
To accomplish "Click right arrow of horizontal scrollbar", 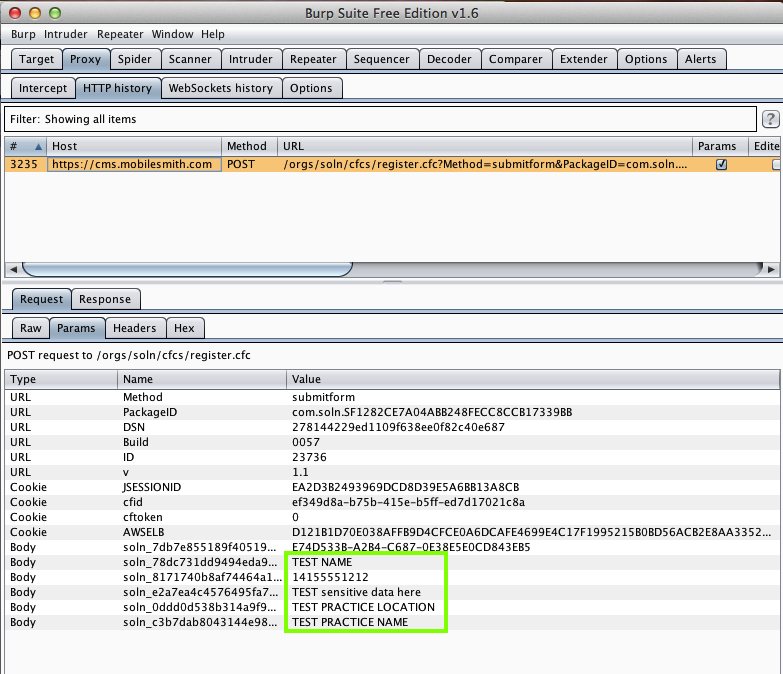I will pos(771,270).
